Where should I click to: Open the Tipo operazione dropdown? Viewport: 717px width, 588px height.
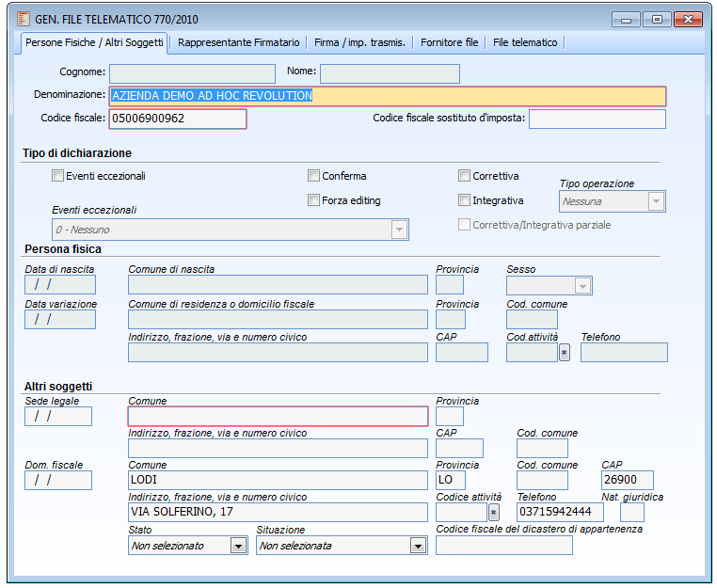pos(656,201)
